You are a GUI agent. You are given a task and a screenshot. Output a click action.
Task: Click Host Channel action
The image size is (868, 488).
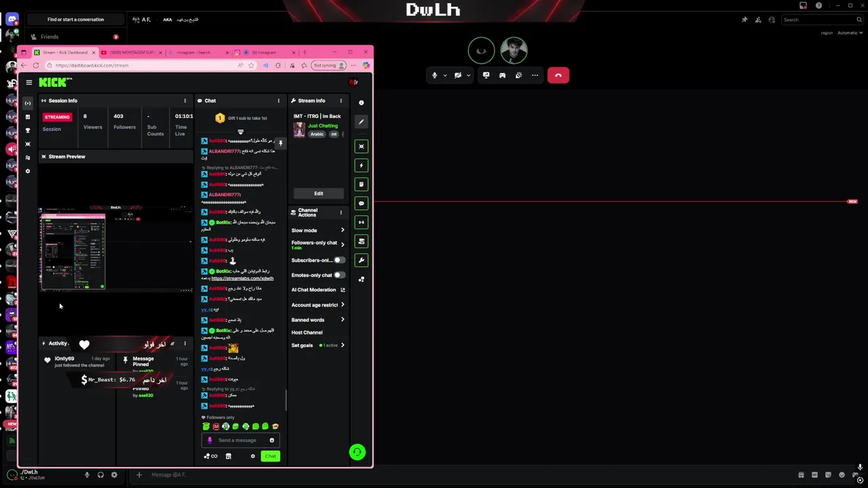click(x=307, y=333)
